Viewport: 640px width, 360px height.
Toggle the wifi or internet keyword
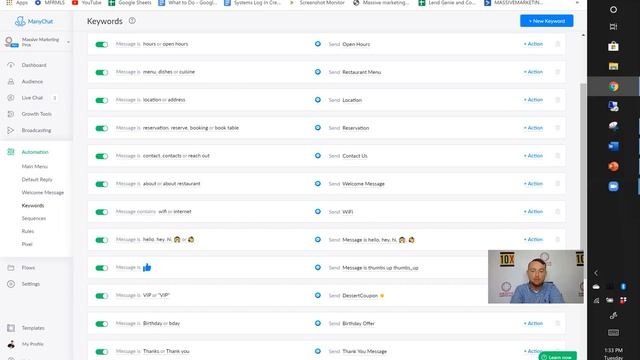tap(102, 212)
